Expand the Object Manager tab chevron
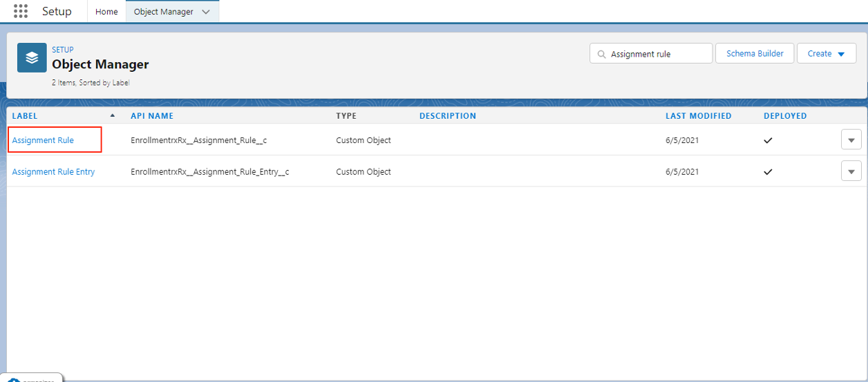This screenshot has height=382, width=868. [205, 12]
